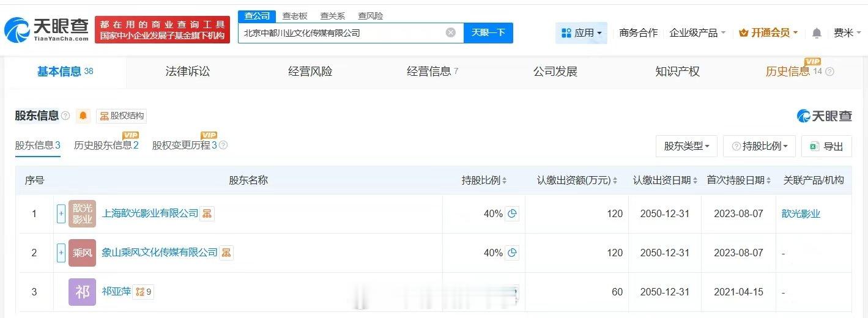Click the help icon next to 股权变更历程

[x=223, y=146]
